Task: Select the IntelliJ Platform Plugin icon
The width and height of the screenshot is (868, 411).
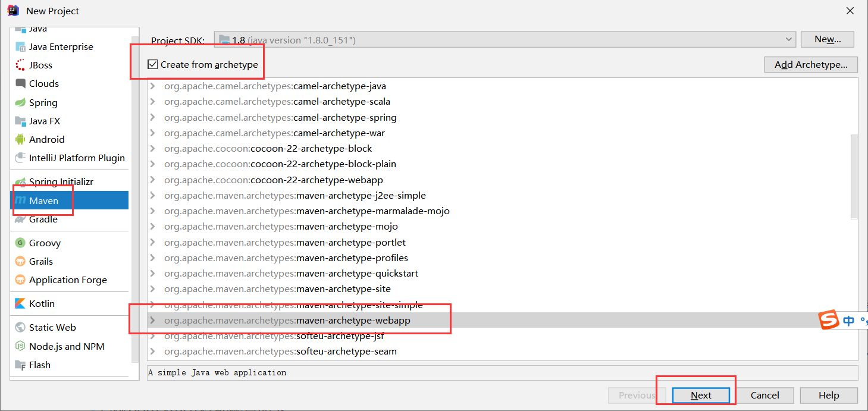Action: click(21, 158)
